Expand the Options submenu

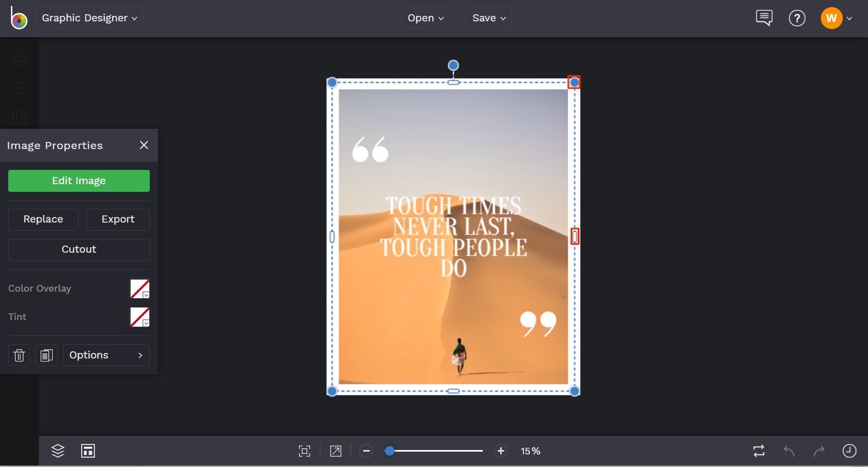[x=106, y=355]
